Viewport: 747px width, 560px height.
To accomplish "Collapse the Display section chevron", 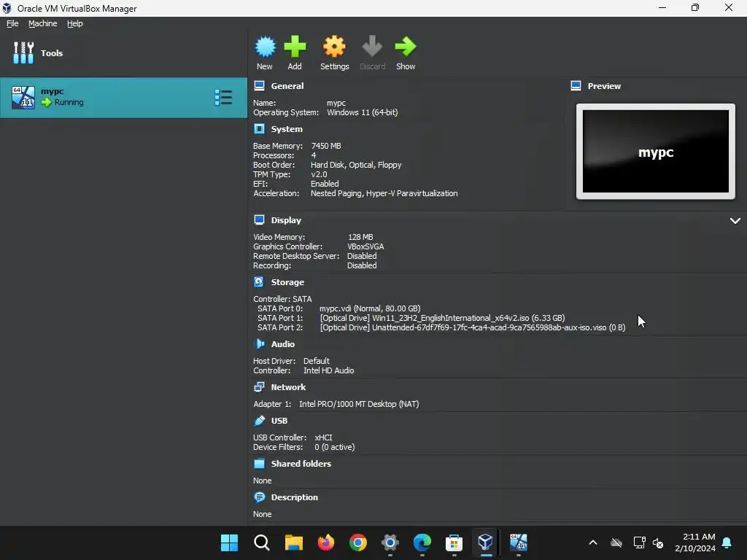I will coord(735,220).
